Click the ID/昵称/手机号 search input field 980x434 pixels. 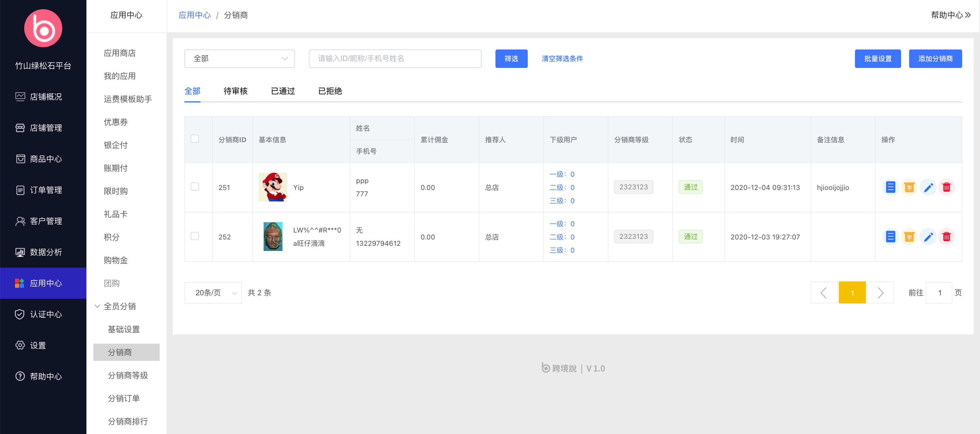pos(395,58)
